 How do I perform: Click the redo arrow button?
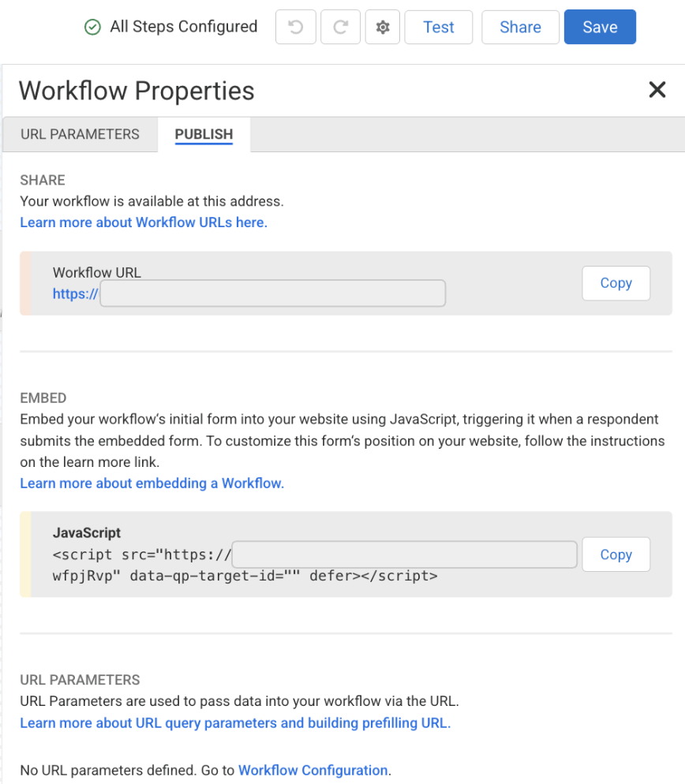point(340,27)
